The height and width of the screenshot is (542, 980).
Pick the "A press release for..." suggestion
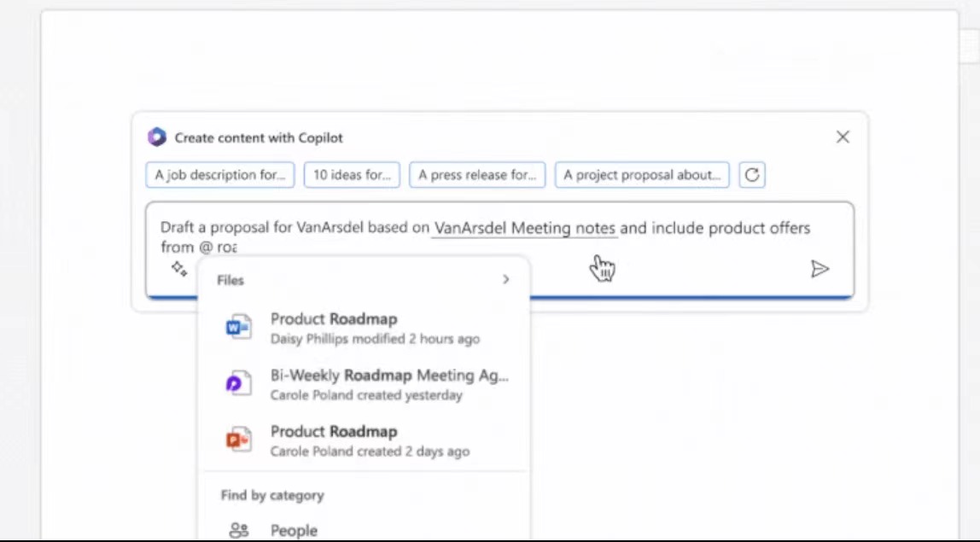477,175
